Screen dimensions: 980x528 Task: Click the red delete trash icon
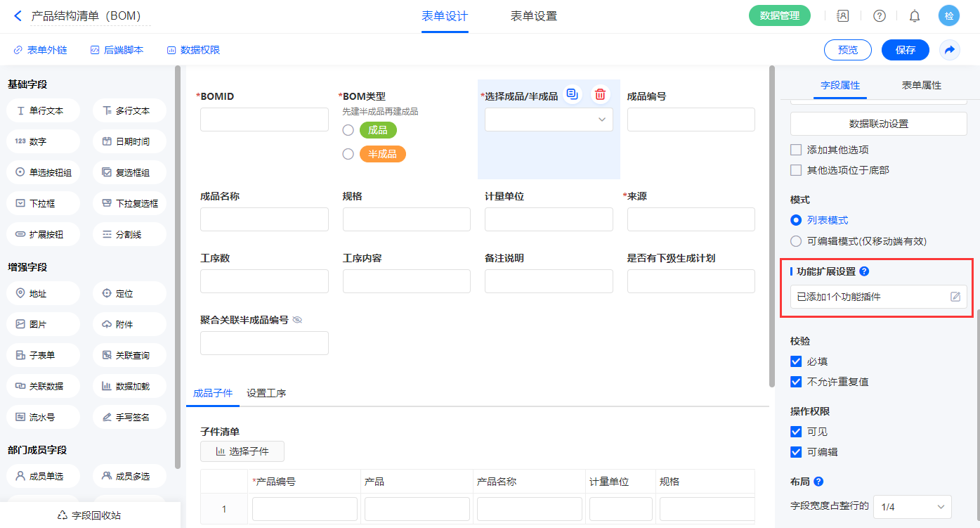(x=600, y=95)
